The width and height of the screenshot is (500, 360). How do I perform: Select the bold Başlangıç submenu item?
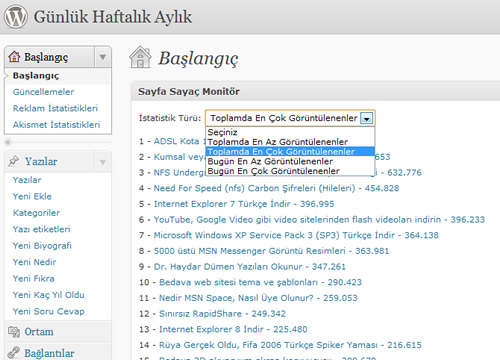coord(36,76)
